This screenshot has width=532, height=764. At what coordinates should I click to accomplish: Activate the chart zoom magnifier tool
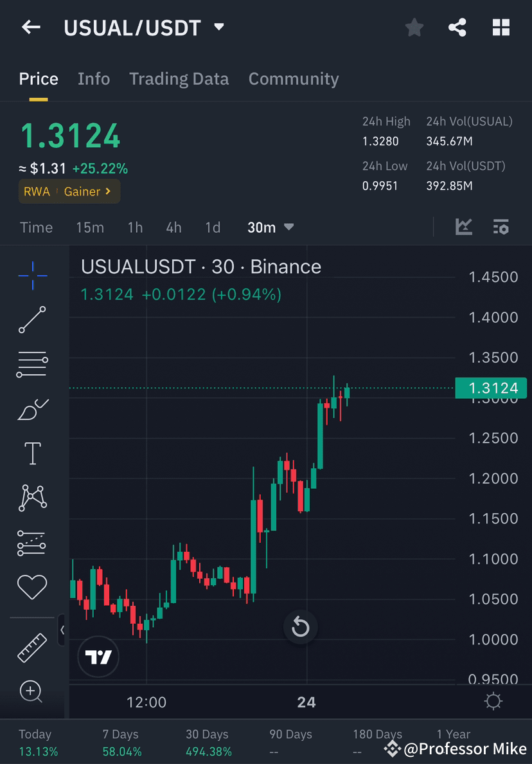(x=32, y=692)
